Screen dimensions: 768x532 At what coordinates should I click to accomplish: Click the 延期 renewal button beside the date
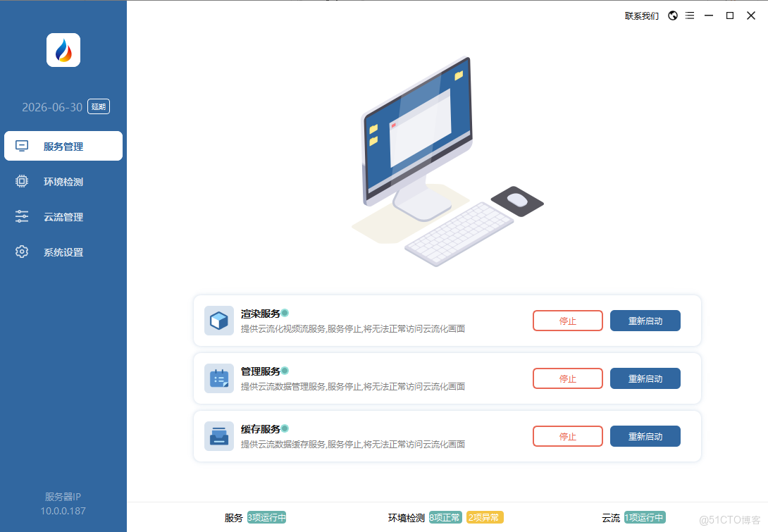(98, 106)
